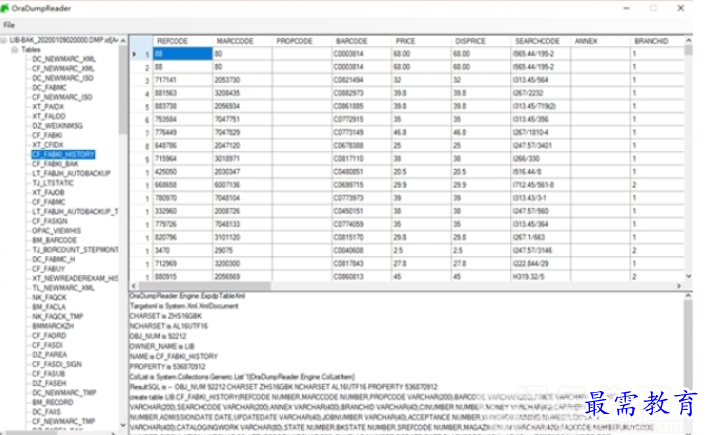Click MARCCODE cell 2056934

[242, 106]
